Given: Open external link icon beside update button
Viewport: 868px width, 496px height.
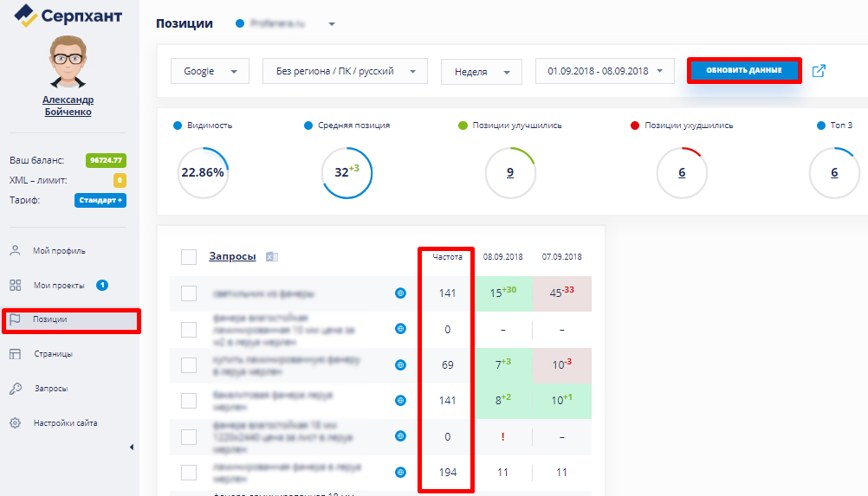Looking at the screenshot, I should click(x=819, y=71).
